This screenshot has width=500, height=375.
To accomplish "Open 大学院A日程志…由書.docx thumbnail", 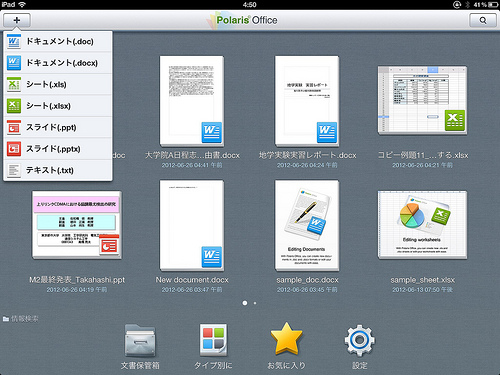I will click(x=192, y=101).
